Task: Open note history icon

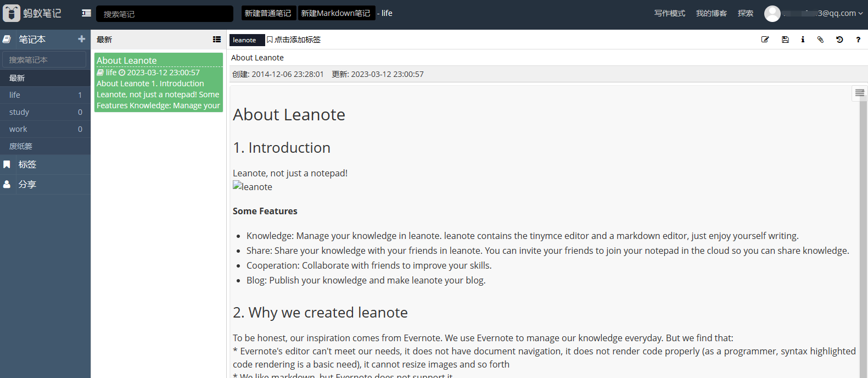Action: pyautogui.click(x=839, y=40)
